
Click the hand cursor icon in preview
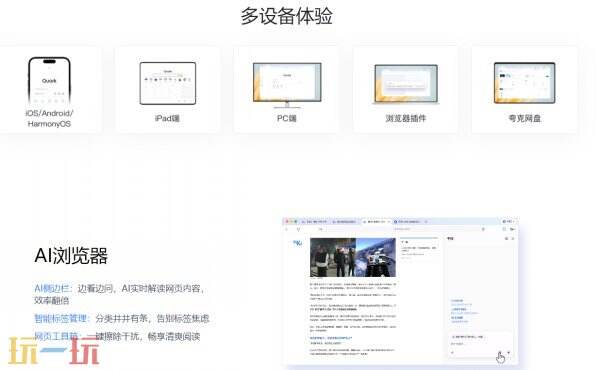[501, 357]
